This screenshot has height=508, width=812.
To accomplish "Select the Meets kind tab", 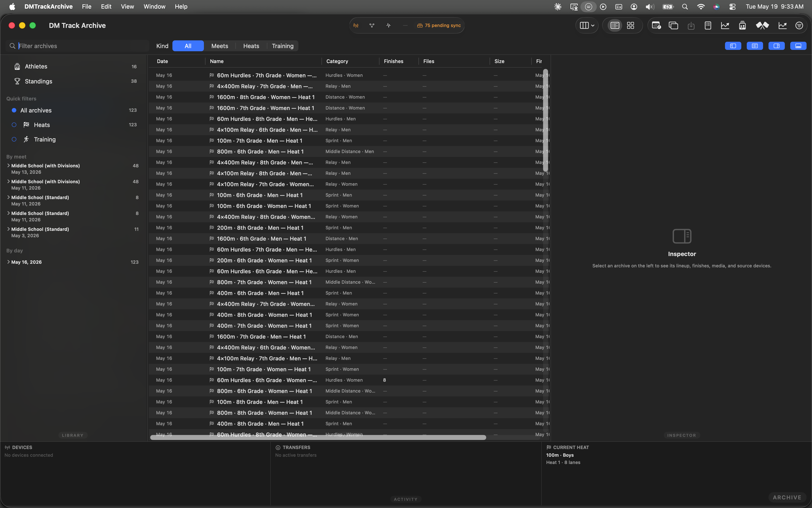I will point(220,46).
